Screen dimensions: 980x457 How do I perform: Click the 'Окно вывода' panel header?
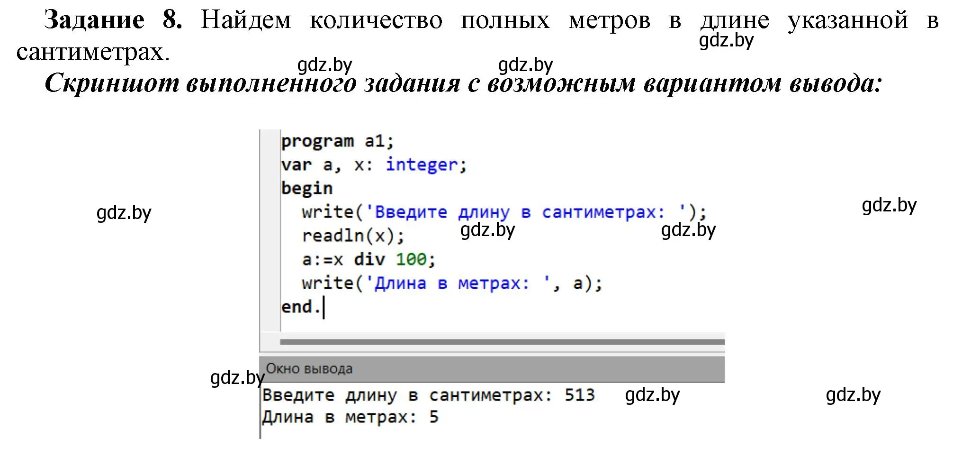tap(493, 369)
